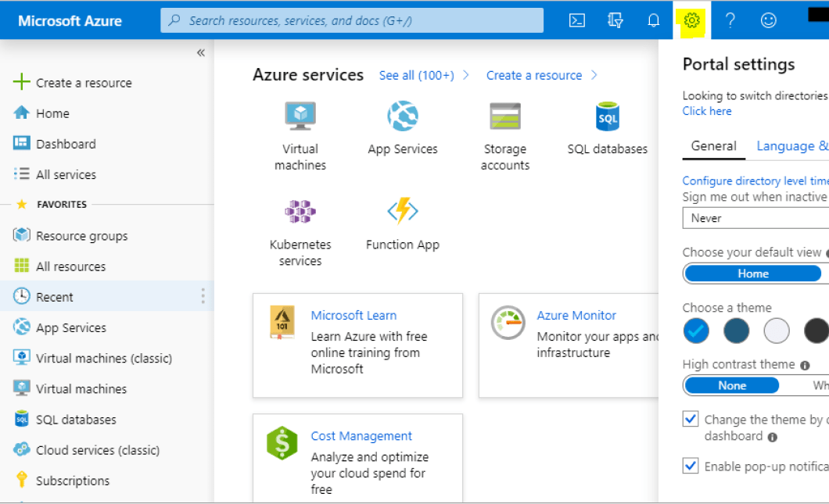
Task: Click the All services list icon
Action: [x=21, y=173]
